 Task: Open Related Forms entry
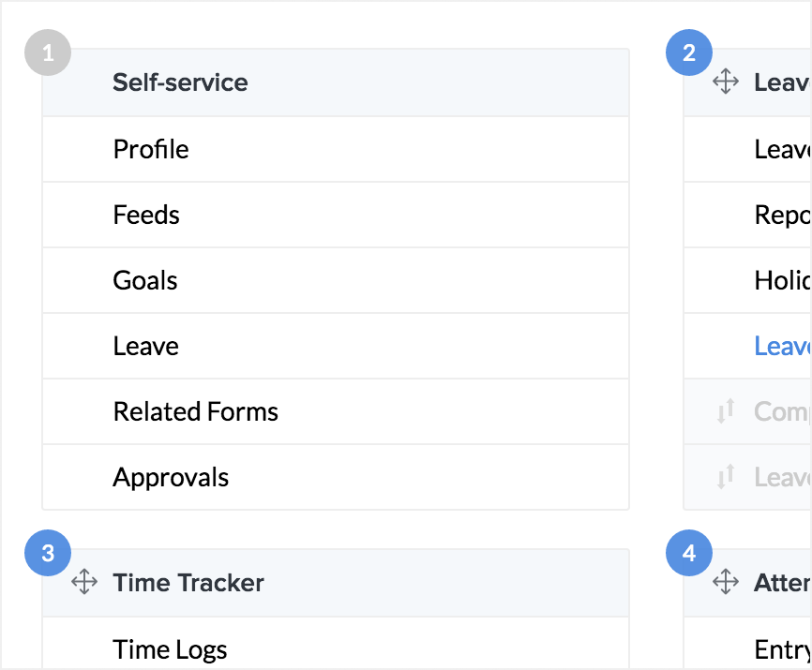tap(196, 412)
